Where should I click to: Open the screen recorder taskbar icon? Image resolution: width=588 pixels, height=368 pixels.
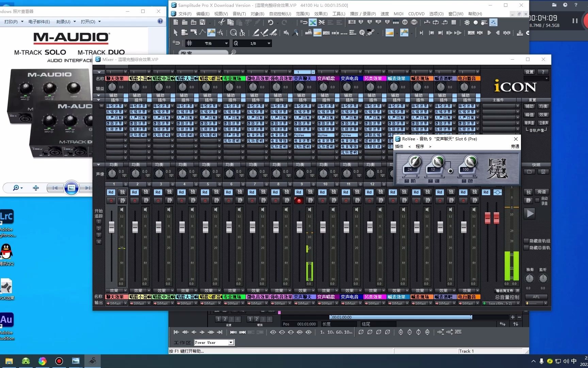point(59,361)
